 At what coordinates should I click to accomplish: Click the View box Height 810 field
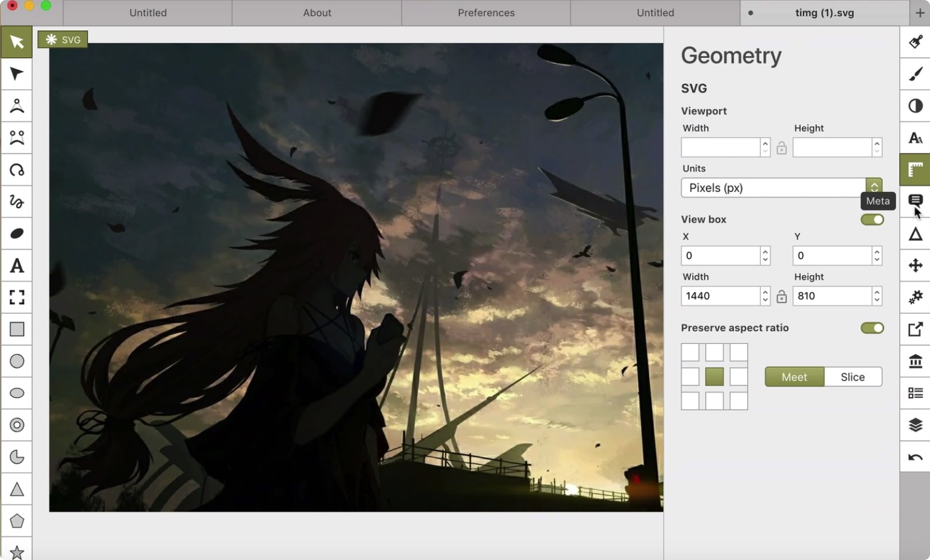[832, 296]
